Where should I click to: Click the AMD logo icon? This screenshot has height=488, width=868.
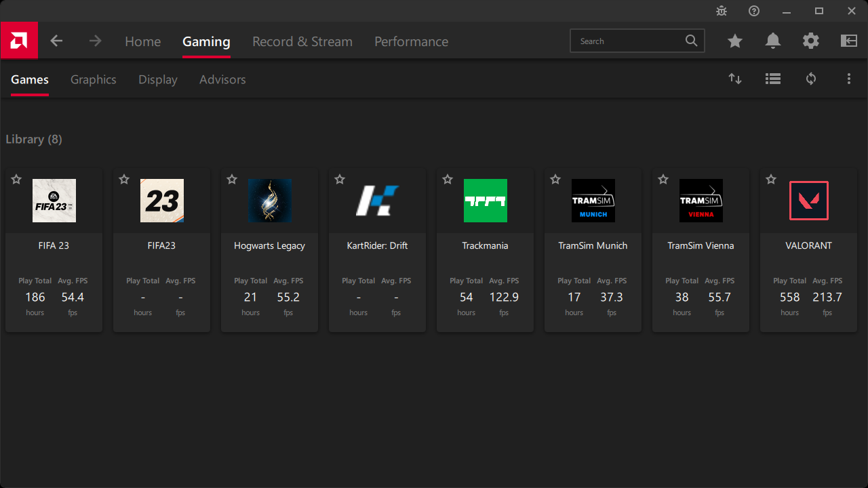click(19, 41)
